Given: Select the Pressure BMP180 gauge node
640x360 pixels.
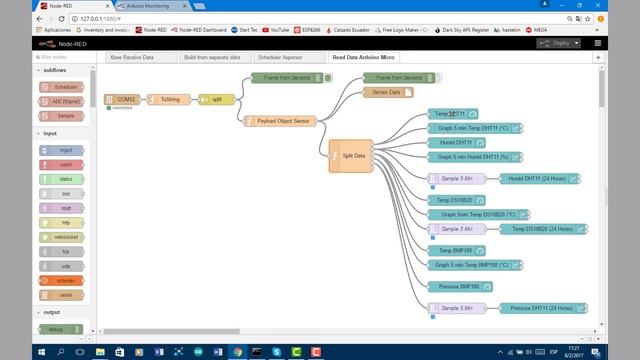Looking at the screenshot, I should (x=460, y=287).
